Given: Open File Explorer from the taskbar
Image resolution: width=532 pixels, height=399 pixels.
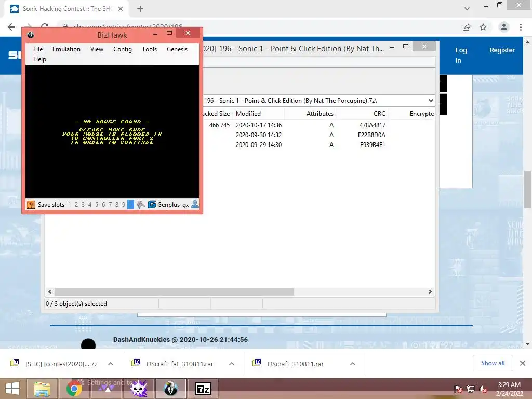Looking at the screenshot, I should [42, 389].
